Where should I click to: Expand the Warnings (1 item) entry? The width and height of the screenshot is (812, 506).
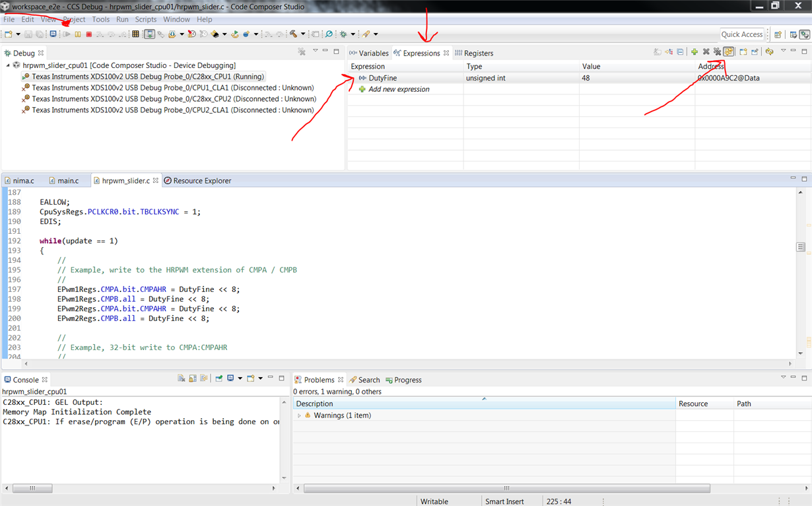coord(299,416)
